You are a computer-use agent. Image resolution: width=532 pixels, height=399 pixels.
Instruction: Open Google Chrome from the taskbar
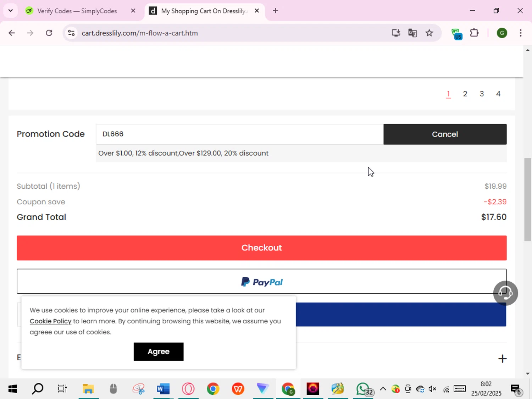point(213,389)
